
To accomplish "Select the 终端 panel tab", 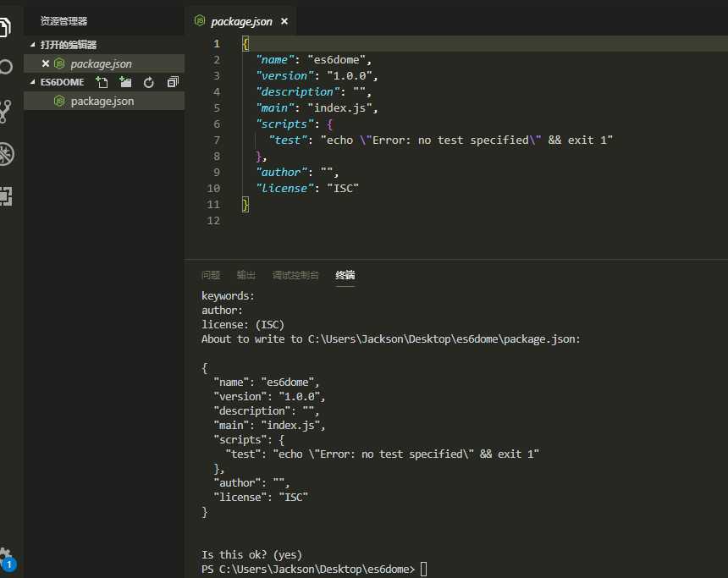I will [x=345, y=275].
